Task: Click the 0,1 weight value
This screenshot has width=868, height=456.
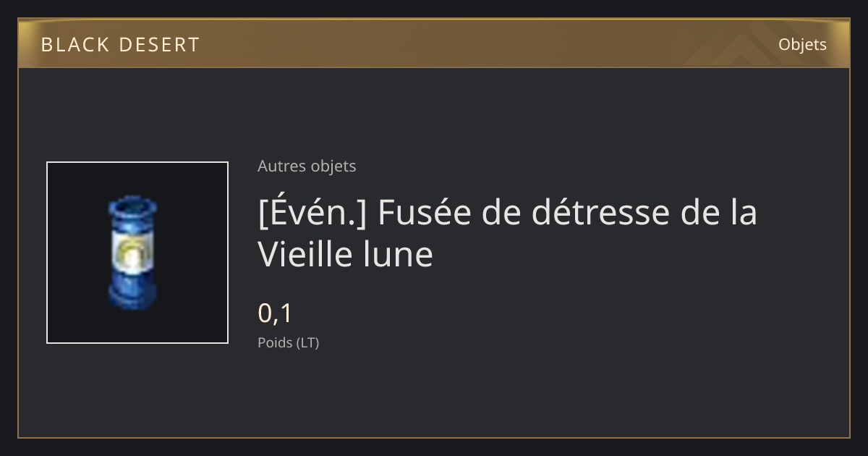Action: tap(275, 313)
